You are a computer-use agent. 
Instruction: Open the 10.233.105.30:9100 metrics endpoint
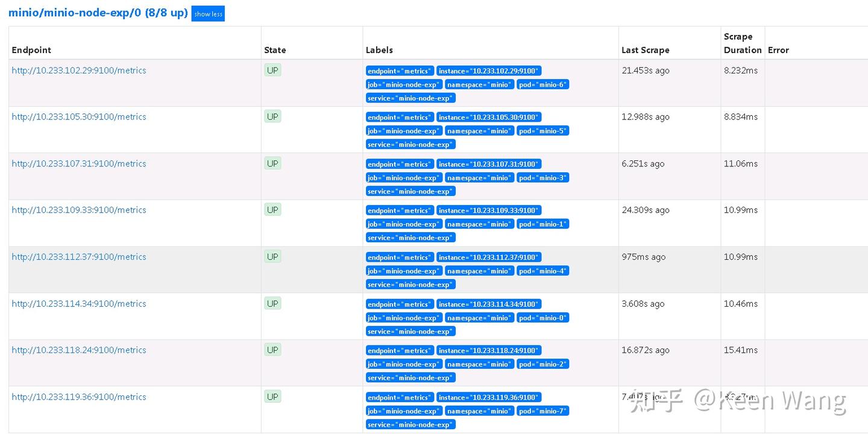pyautogui.click(x=79, y=117)
